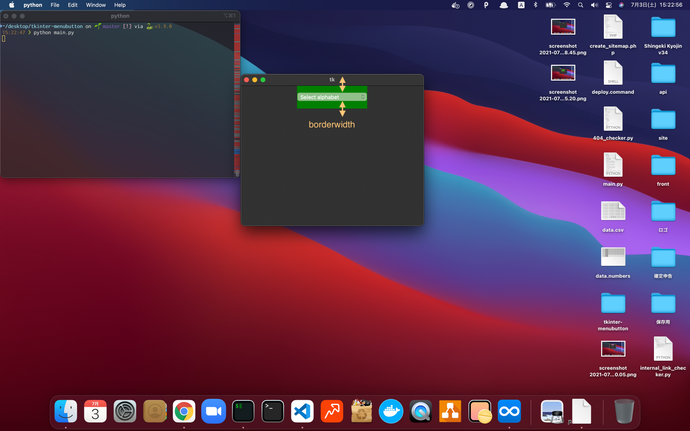Screen dimensions: 690x431
Task: Launch Google Chrome from the dock
Action: click(x=183, y=410)
